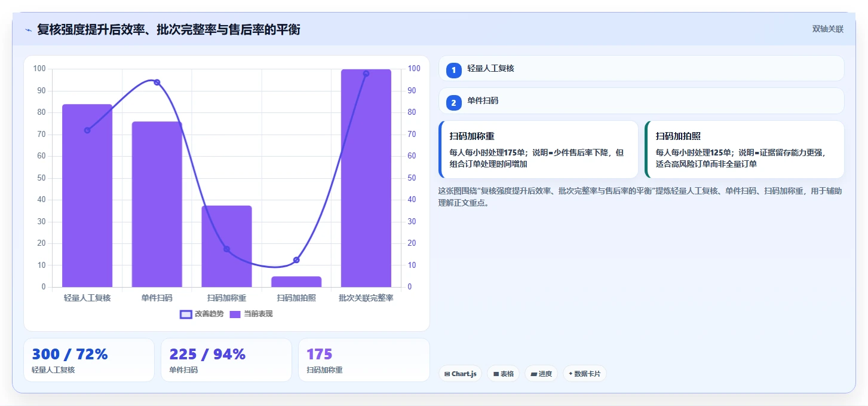The height and width of the screenshot is (406, 868).
Task: Click the line point for 扫码加称重
Action: coord(226,249)
